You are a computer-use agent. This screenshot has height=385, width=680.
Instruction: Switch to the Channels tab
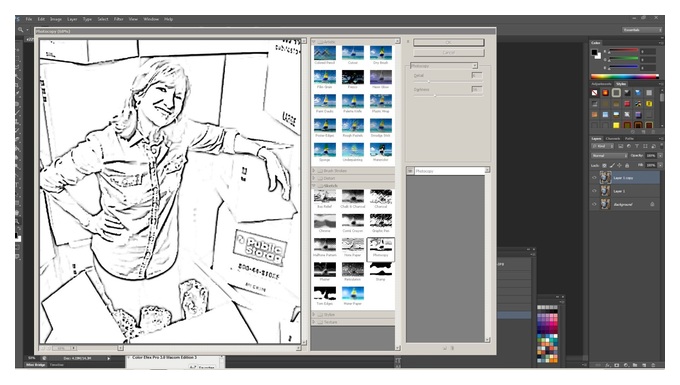point(613,139)
